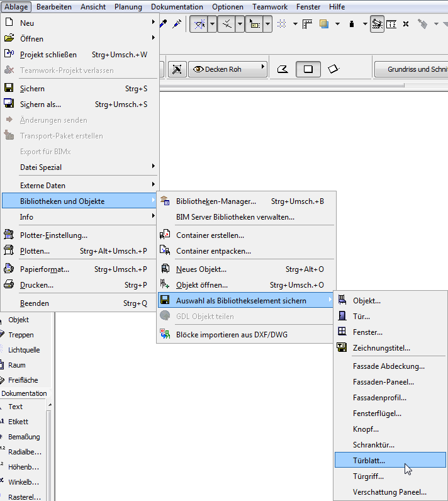Open dropdown next to trace reference icon
The image size is (448, 501).
click(x=337, y=24)
